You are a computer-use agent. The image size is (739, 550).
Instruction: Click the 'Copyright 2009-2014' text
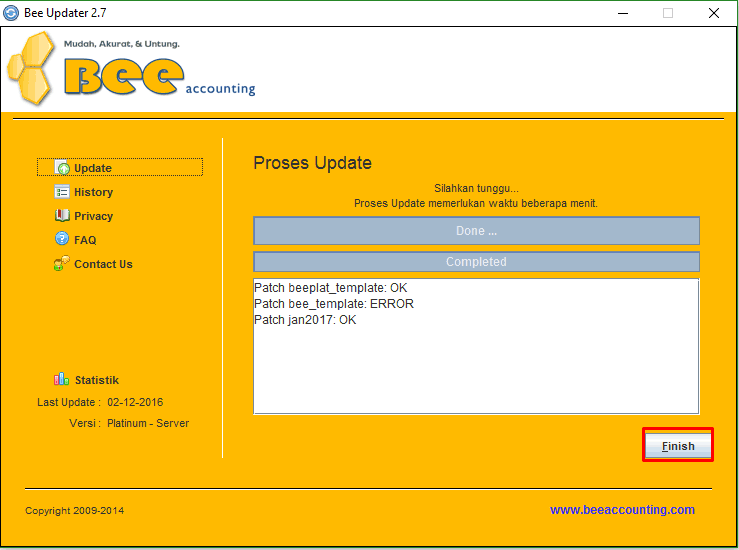74,510
